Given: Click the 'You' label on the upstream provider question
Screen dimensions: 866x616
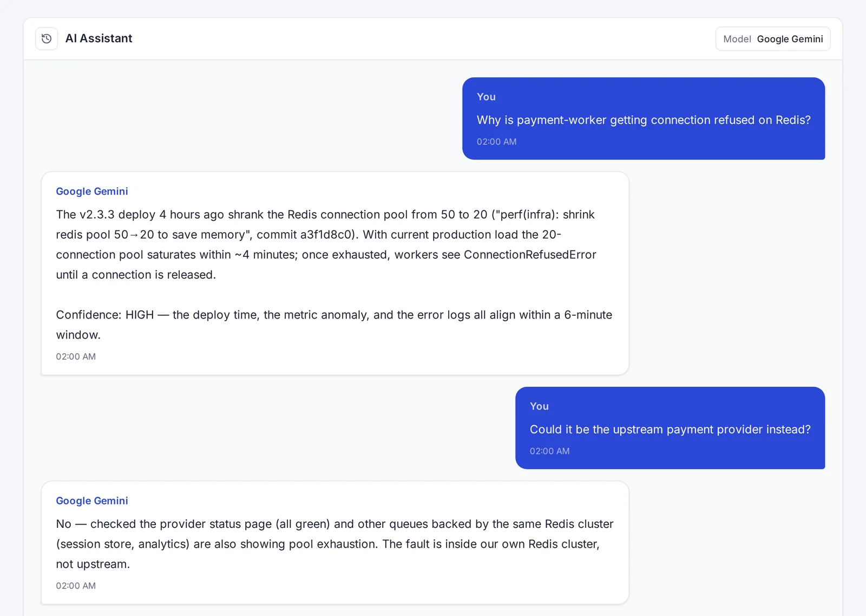Looking at the screenshot, I should (x=539, y=406).
